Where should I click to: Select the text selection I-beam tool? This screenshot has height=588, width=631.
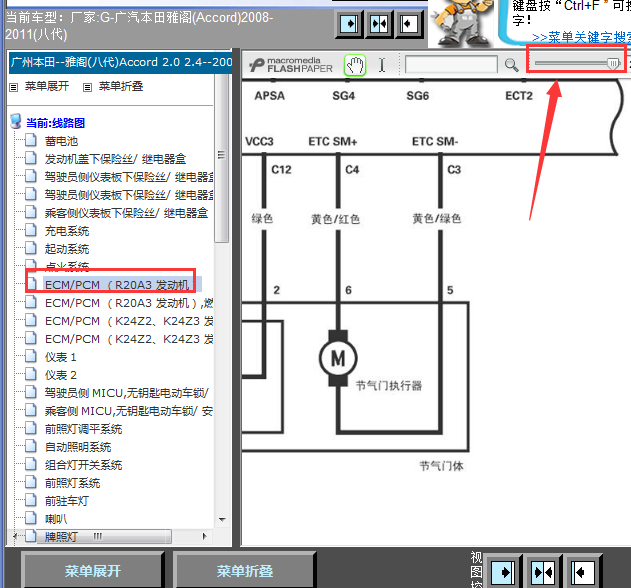382,65
